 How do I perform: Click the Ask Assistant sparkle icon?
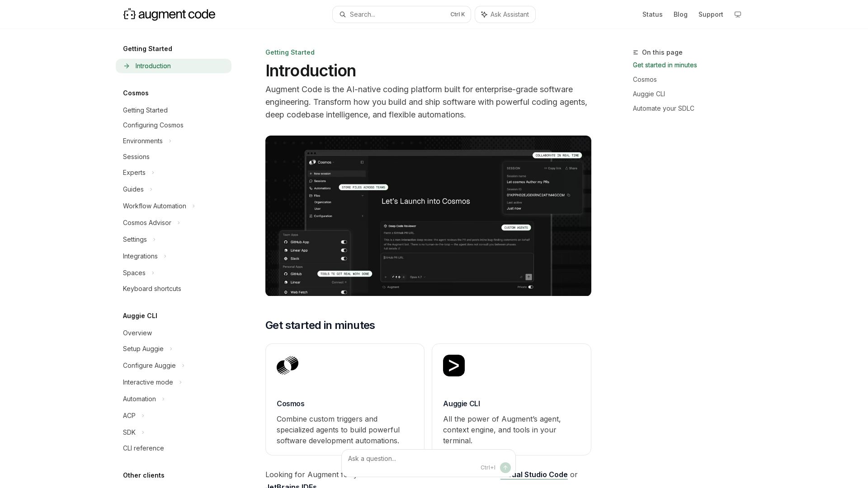pos(484,14)
